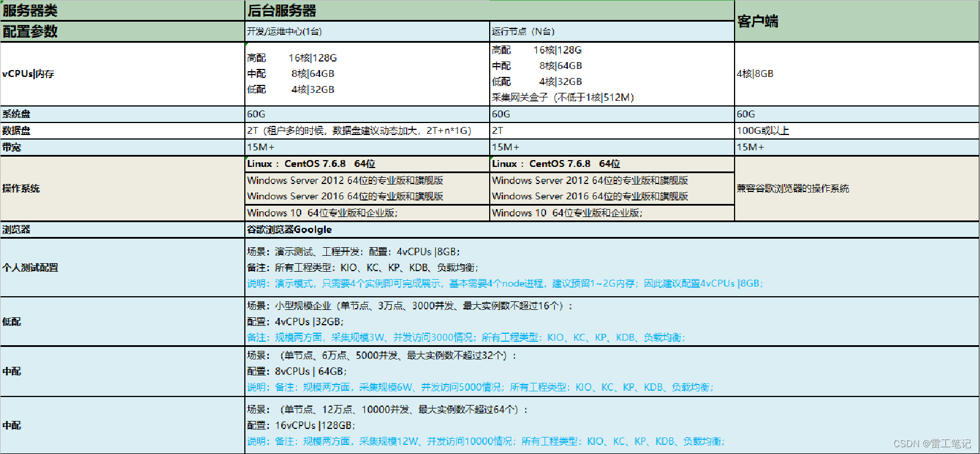Select the client 4核|8GB cell
The height and width of the screenshot is (454, 980).
(x=857, y=73)
